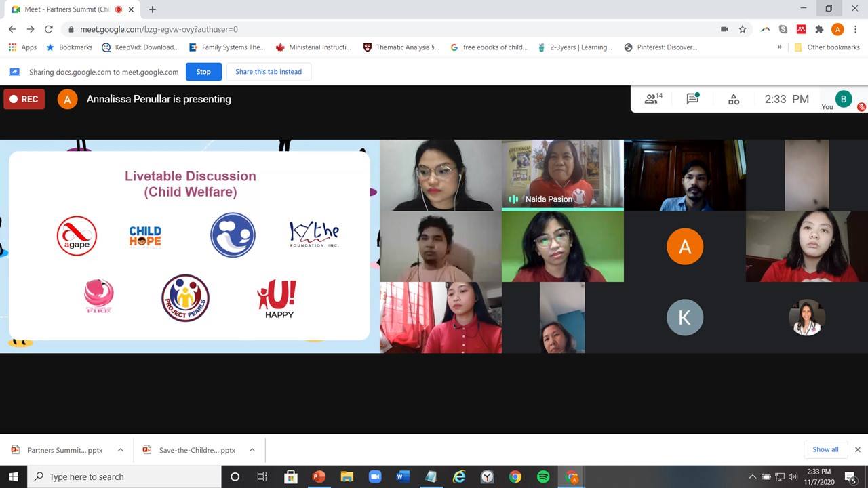
Task: Expand options for Partners Summit pptx download
Action: [120, 450]
